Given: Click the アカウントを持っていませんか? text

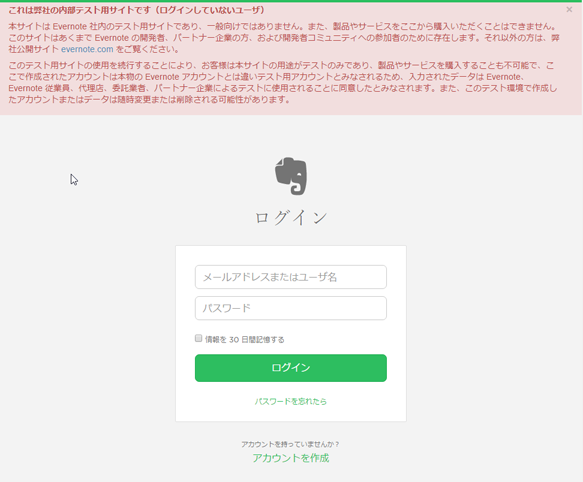Looking at the screenshot, I should (x=290, y=444).
